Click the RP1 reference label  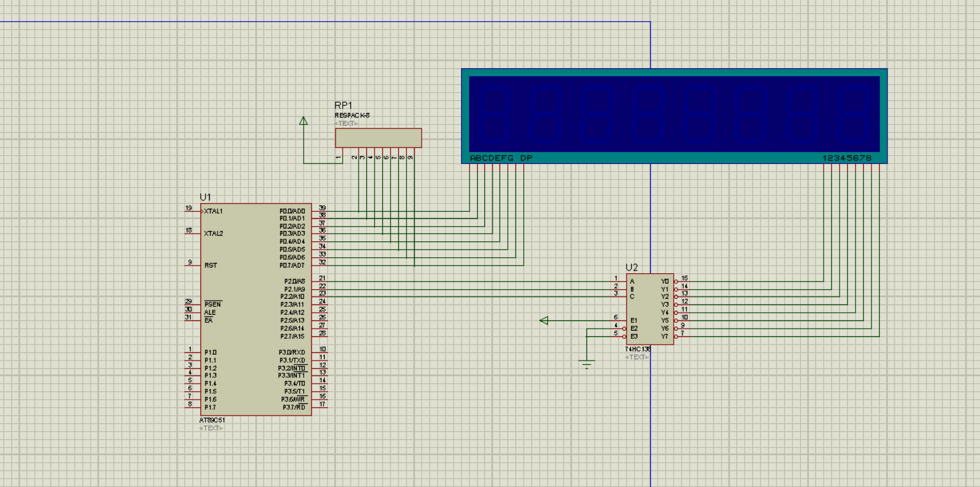(x=343, y=105)
